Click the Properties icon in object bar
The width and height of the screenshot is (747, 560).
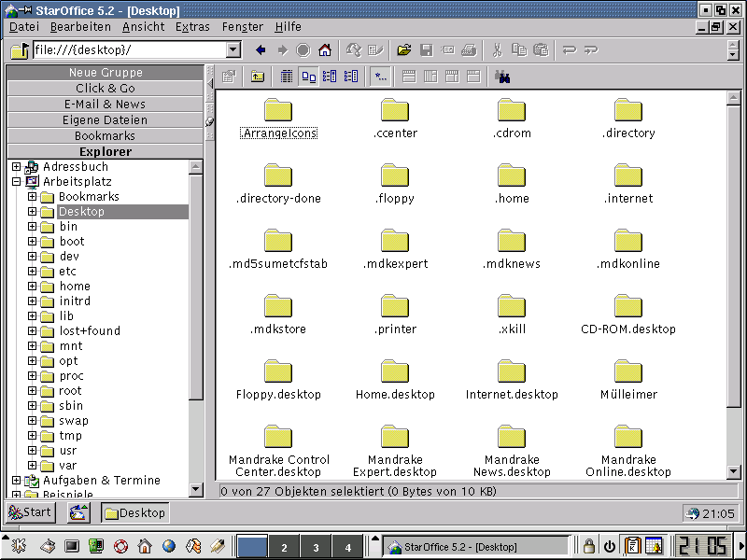click(x=229, y=77)
